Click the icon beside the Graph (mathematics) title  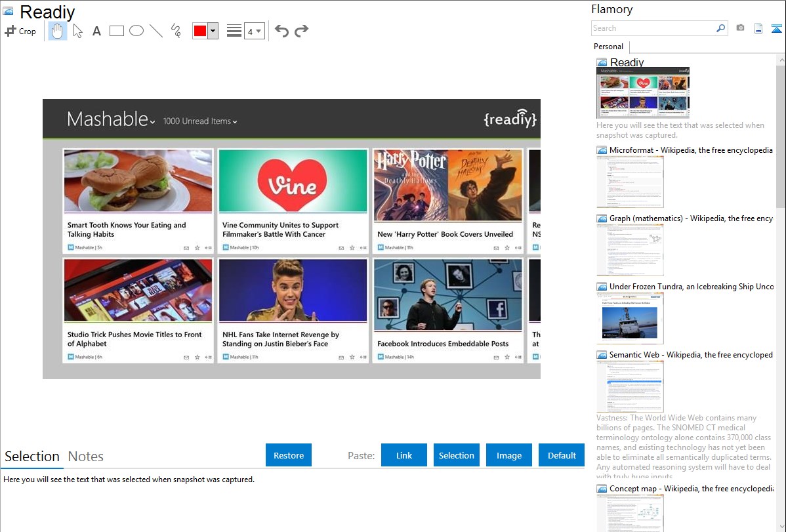[602, 218]
